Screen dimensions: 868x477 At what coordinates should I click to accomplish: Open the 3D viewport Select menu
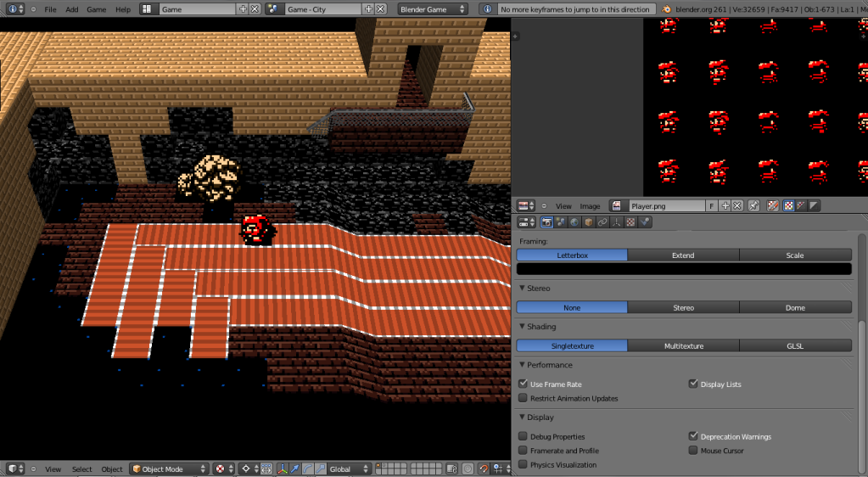click(x=82, y=469)
